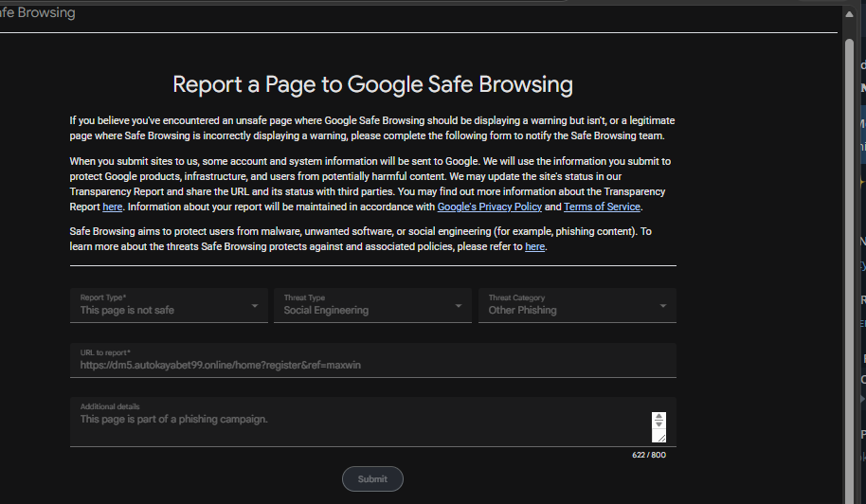Open the Threat Category dropdown

point(577,305)
